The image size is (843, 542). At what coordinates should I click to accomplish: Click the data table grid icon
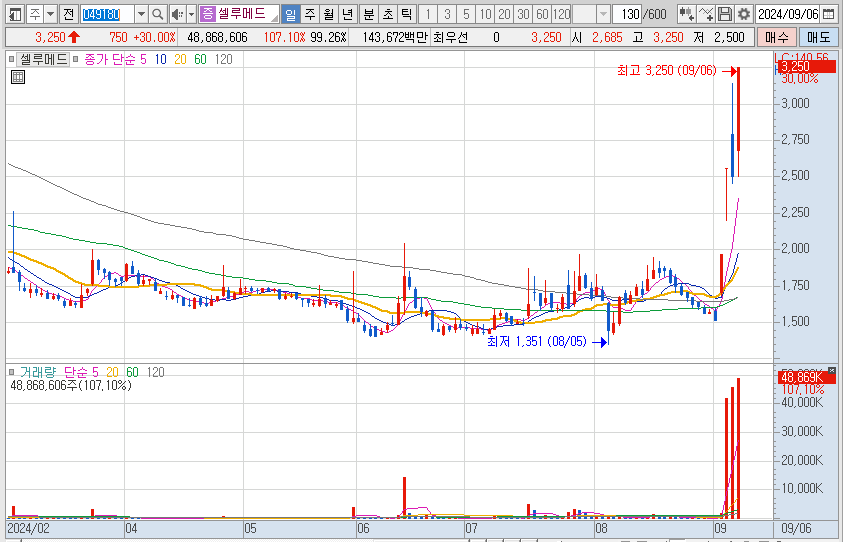click(x=18, y=77)
